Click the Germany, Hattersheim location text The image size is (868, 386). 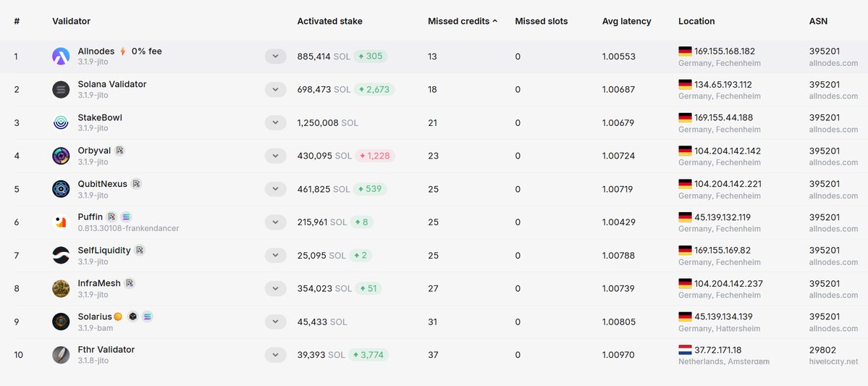tap(719, 328)
